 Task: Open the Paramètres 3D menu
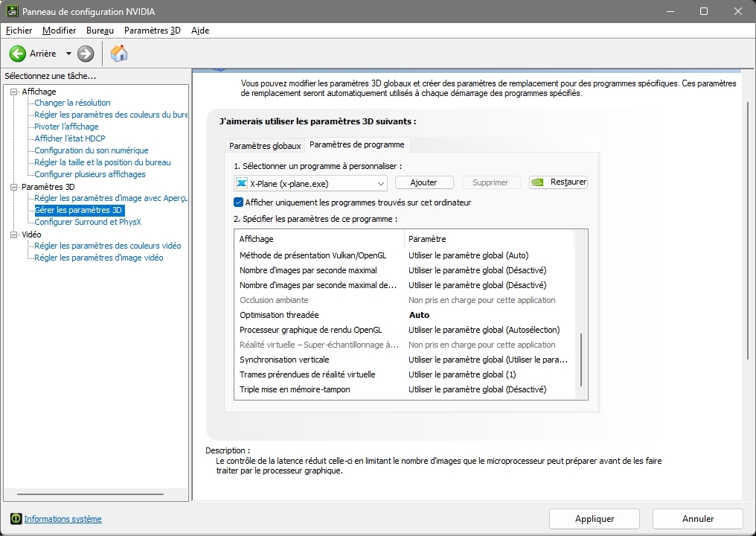point(153,31)
